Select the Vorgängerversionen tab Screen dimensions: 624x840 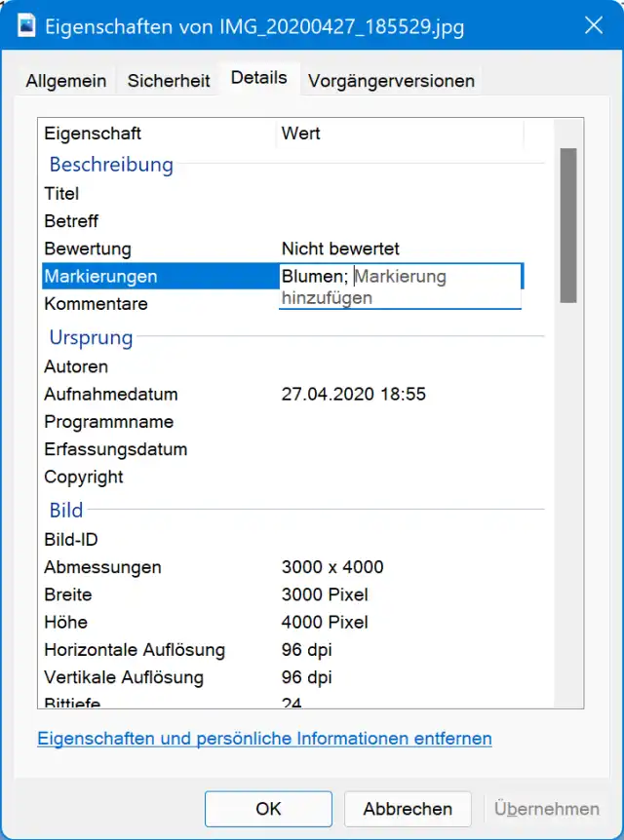pos(391,82)
